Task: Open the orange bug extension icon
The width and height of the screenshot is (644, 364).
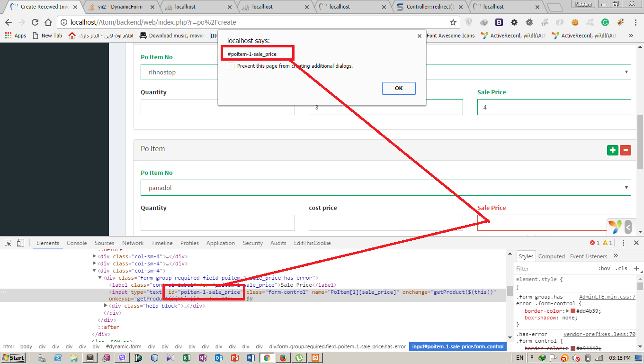Action: point(620,22)
